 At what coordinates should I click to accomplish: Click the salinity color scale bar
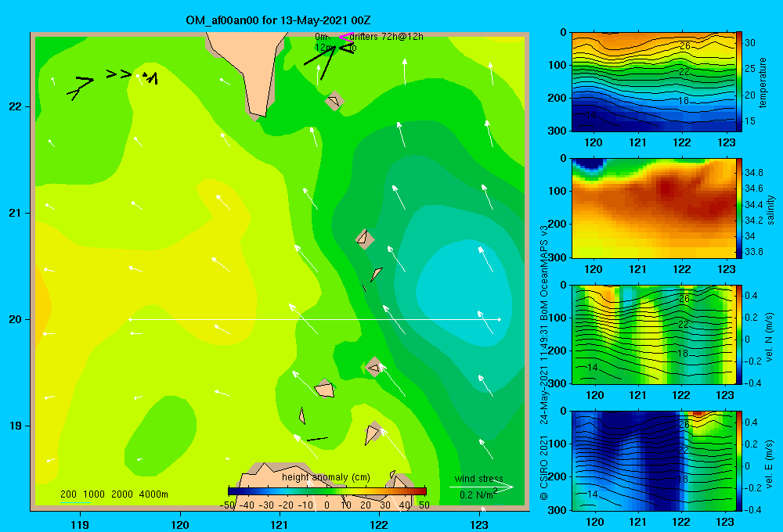(738, 208)
